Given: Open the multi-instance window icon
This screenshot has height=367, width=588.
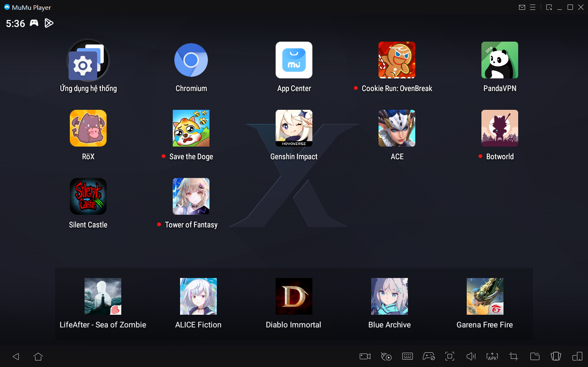Looking at the screenshot, I should (x=577, y=356).
